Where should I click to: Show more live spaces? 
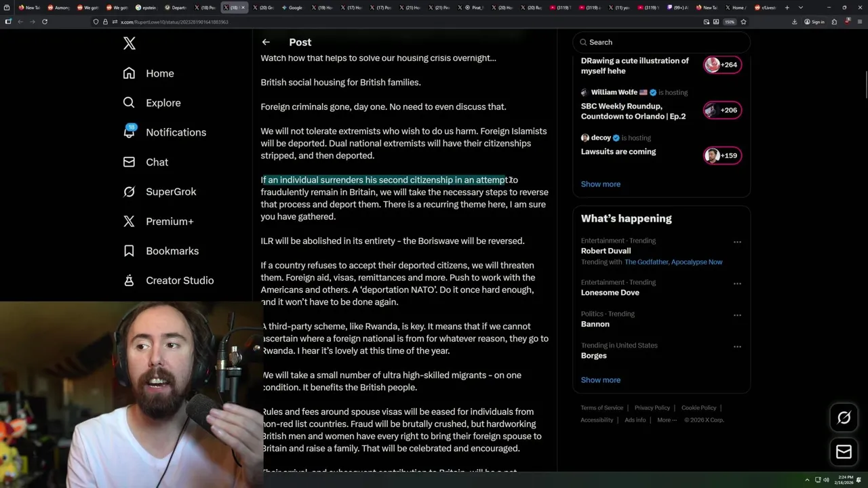click(600, 184)
